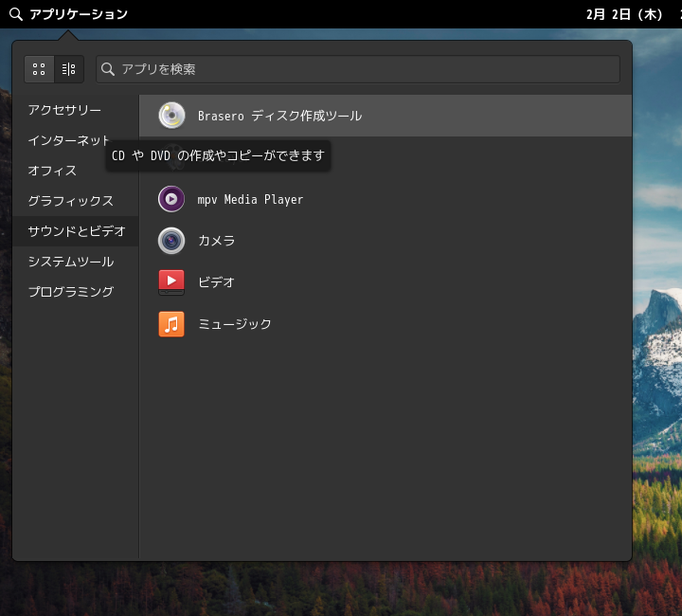The width and height of the screenshot is (682, 616).
Task: Click the カメラ camera lens icon
Action: point(171,241)
